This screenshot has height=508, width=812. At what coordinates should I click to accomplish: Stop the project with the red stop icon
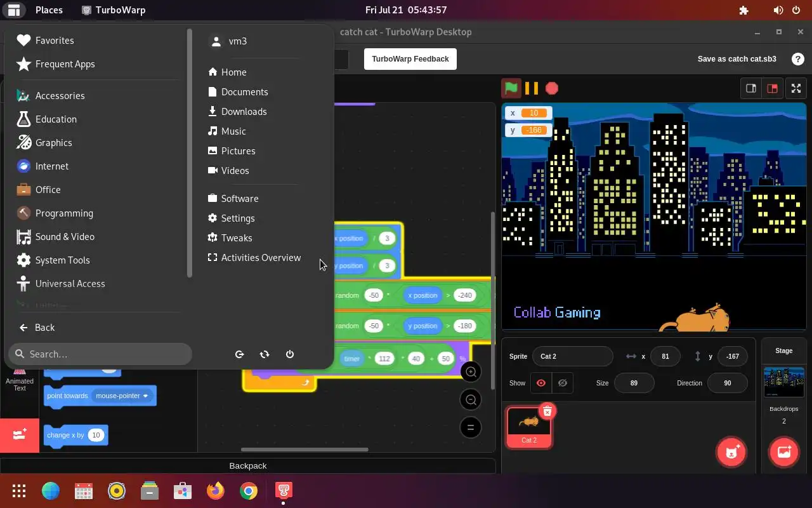pyautogui.click(x=552, y=88)
